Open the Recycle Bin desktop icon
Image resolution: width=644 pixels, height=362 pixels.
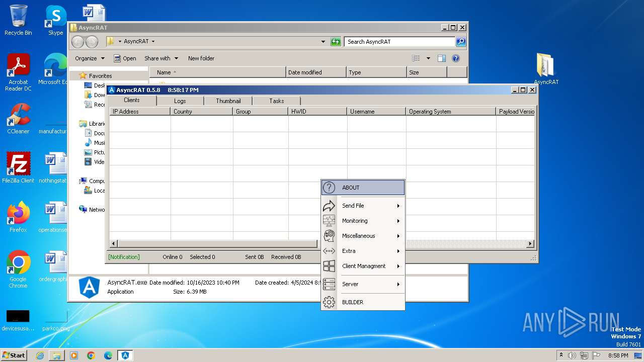[x=18, y=20]
